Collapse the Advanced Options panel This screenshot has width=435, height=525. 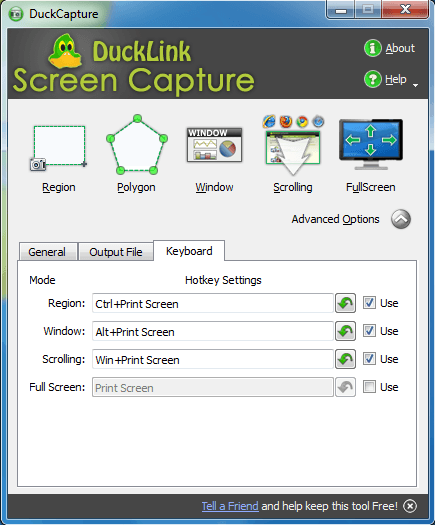coord(401,219)
